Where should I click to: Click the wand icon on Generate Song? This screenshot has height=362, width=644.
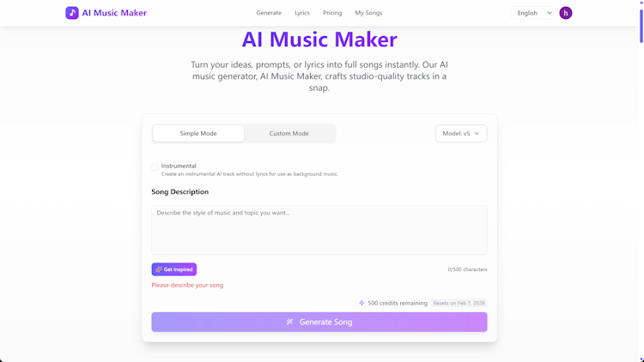tap(289, 322)
